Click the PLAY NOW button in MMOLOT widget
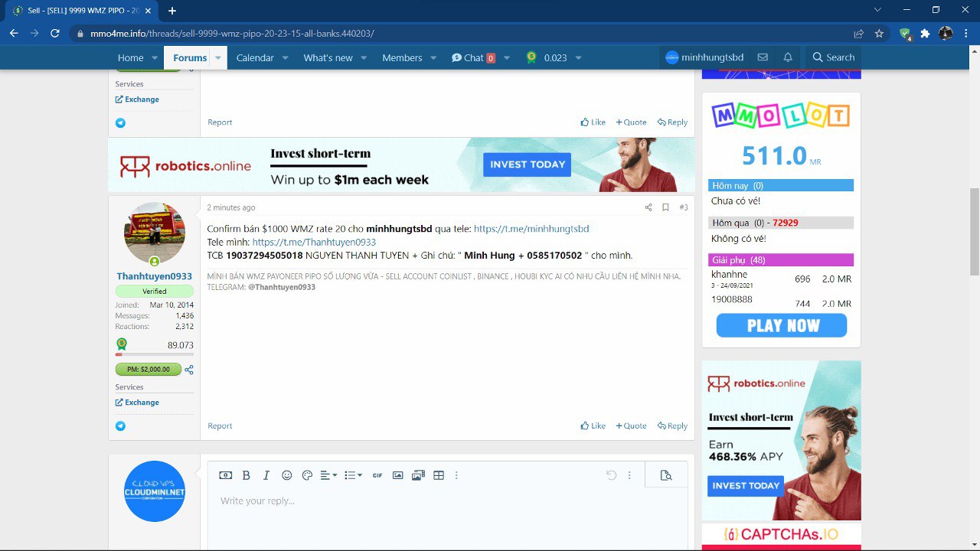980x551 pixels. click(782, 325)
